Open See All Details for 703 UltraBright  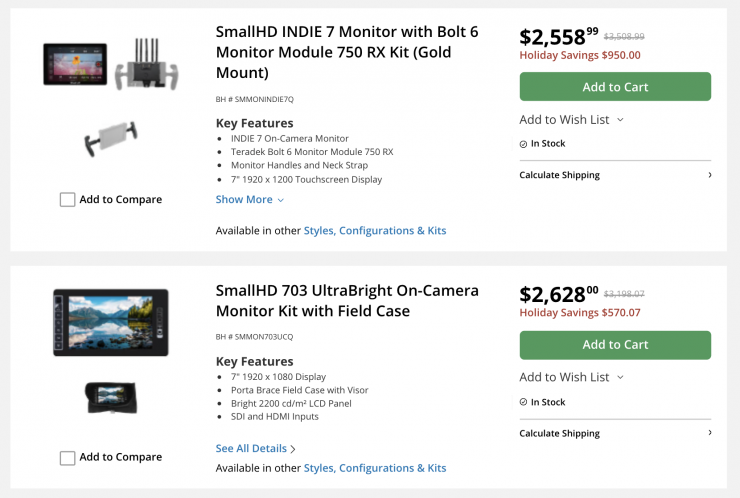point(256,448)
